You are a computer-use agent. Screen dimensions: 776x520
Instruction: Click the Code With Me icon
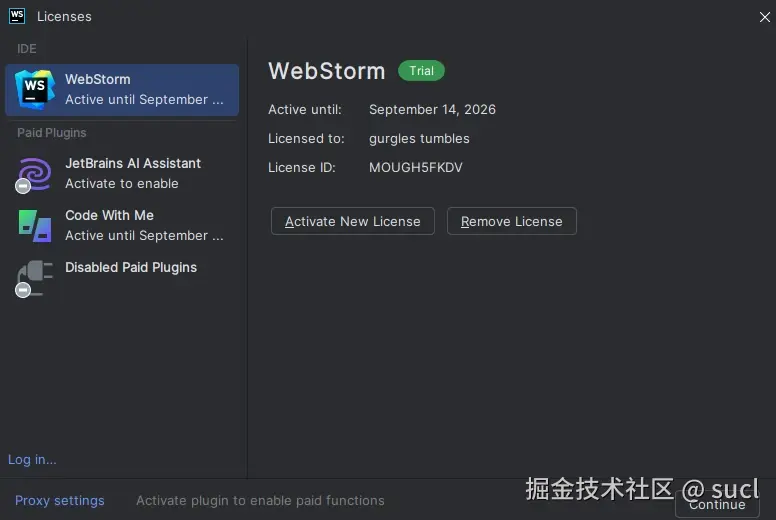[35, 226]
